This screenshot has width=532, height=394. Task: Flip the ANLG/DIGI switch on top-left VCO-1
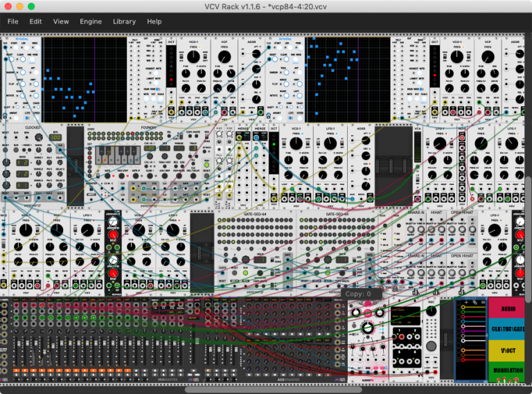pyautogui.click(x=182, y=55)
